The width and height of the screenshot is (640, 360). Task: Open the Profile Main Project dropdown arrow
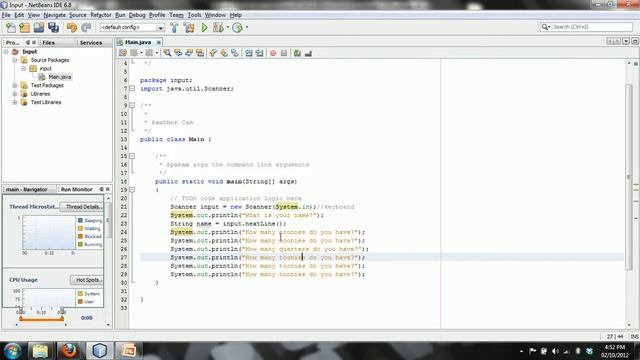(247, 27)
